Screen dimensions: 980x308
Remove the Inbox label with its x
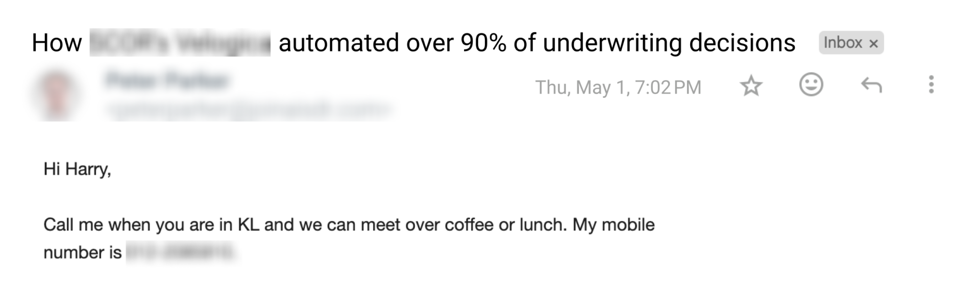873,44
